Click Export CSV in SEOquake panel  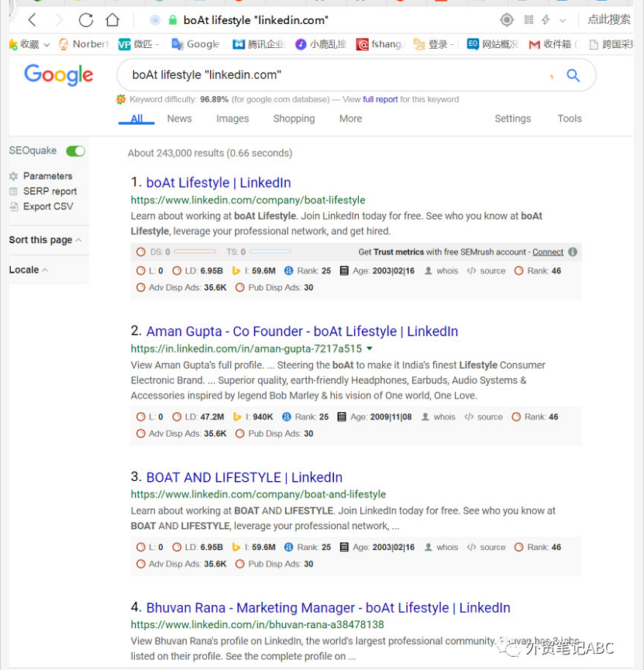pyautogui.click(x=48, y=207)
